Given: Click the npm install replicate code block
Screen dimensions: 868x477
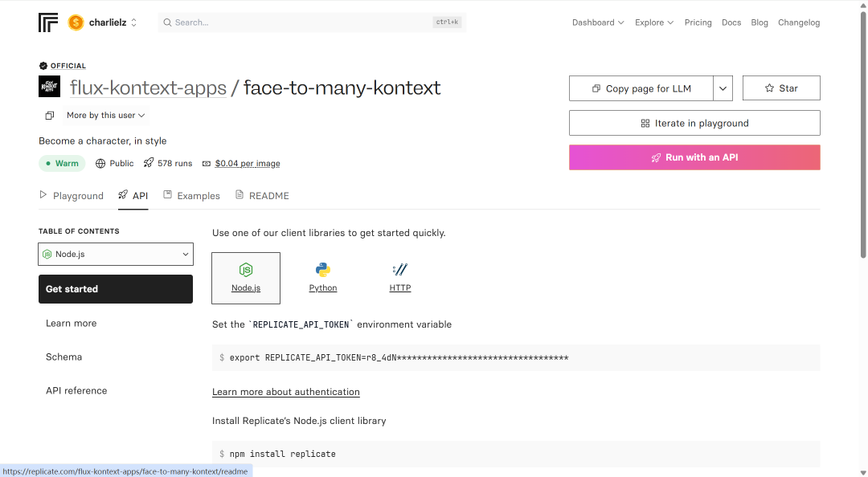Looking at the screenshot, I should (x=516, y=454).
